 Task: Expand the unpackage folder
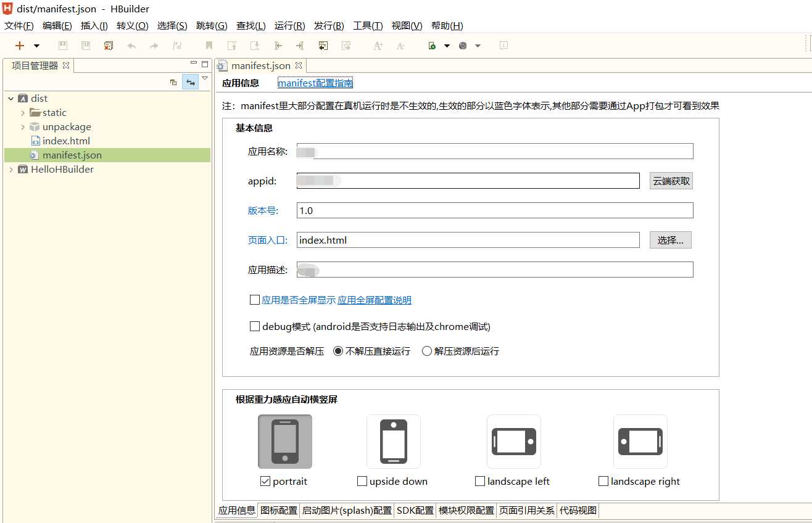click(23, 127)
